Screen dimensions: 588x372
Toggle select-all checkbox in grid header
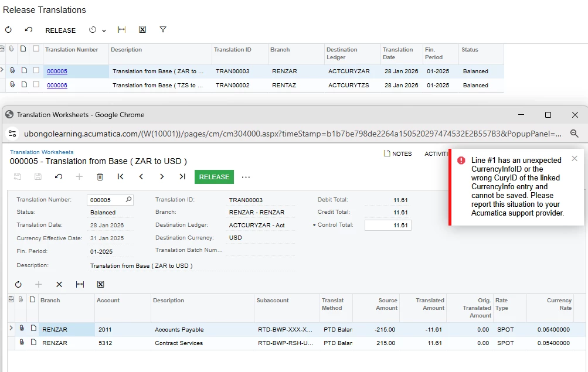[36, 49]
